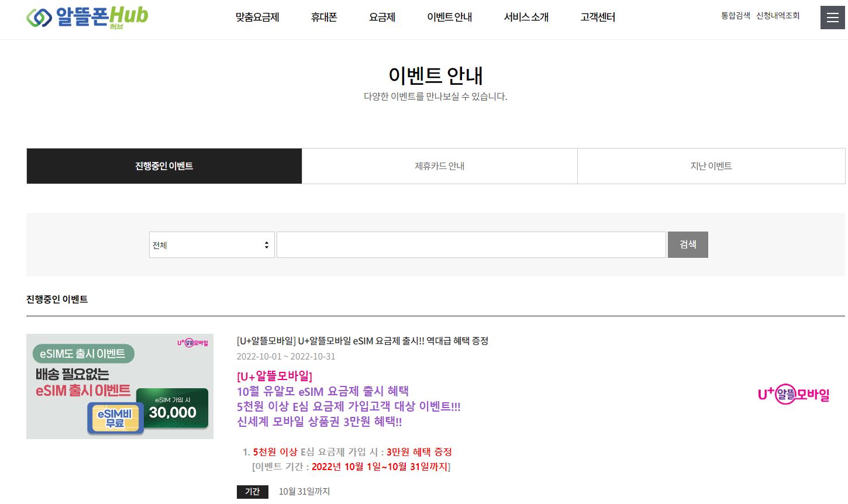The image size is (848, 504).
Task: Click the date range 2022-10-01 ~ 2022-10-31
Action: [x=286, y=357]
